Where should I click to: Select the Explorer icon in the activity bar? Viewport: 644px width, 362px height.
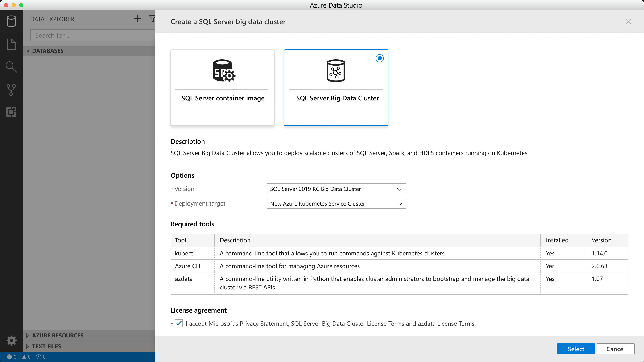(x=11, y=44)
